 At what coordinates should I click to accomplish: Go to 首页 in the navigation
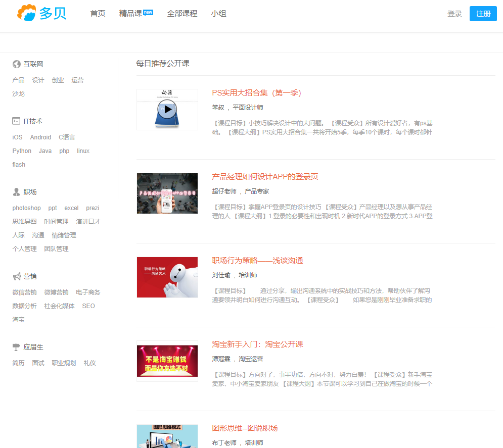pyautogui.click(x=98, y=14)
